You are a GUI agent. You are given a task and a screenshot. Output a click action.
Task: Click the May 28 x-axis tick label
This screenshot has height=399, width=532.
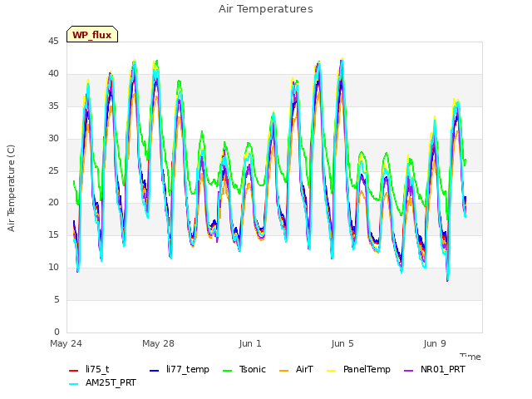pos(159,343)
